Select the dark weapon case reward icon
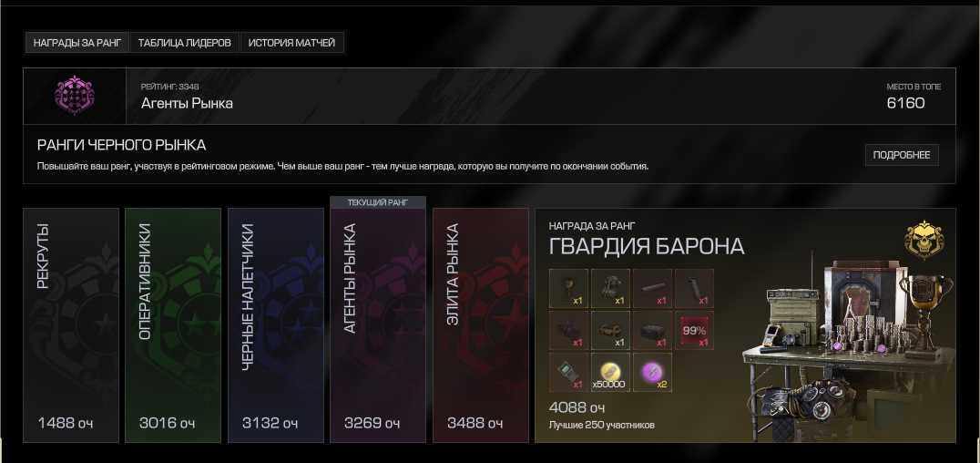The image size is (980, 463). click(652, 330)
